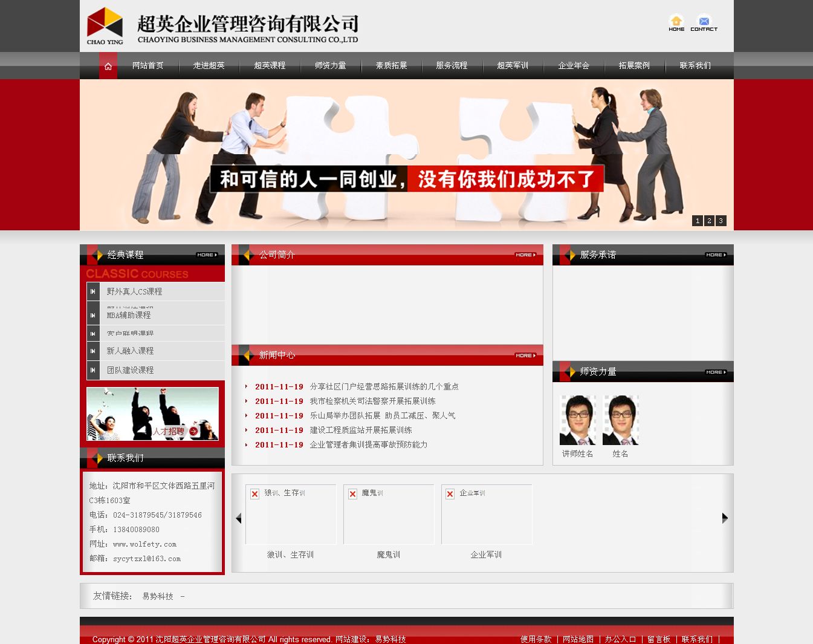Select slide 1 in the banner pager
This screenshot has height=644, width=813.
698,221
